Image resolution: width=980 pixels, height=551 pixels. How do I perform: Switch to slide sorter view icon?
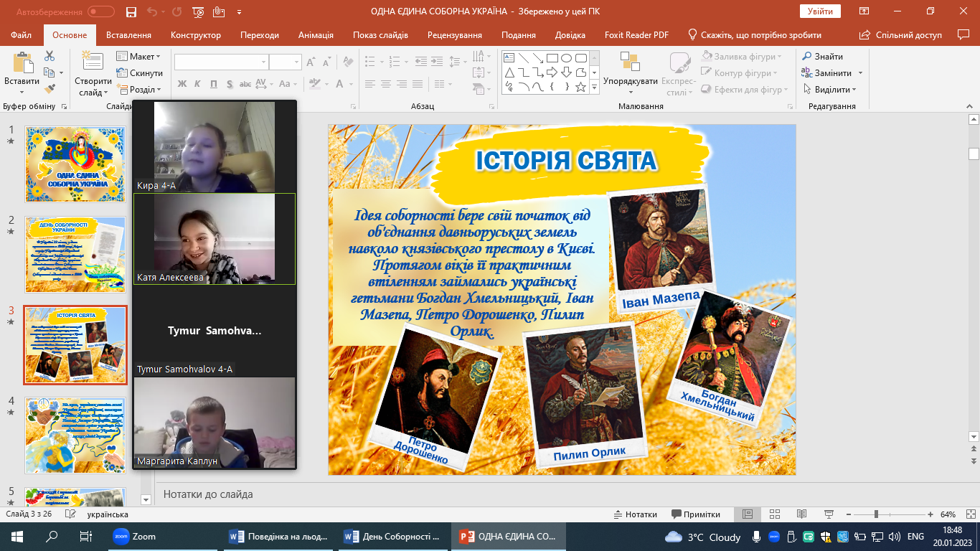tap(774, 514)
